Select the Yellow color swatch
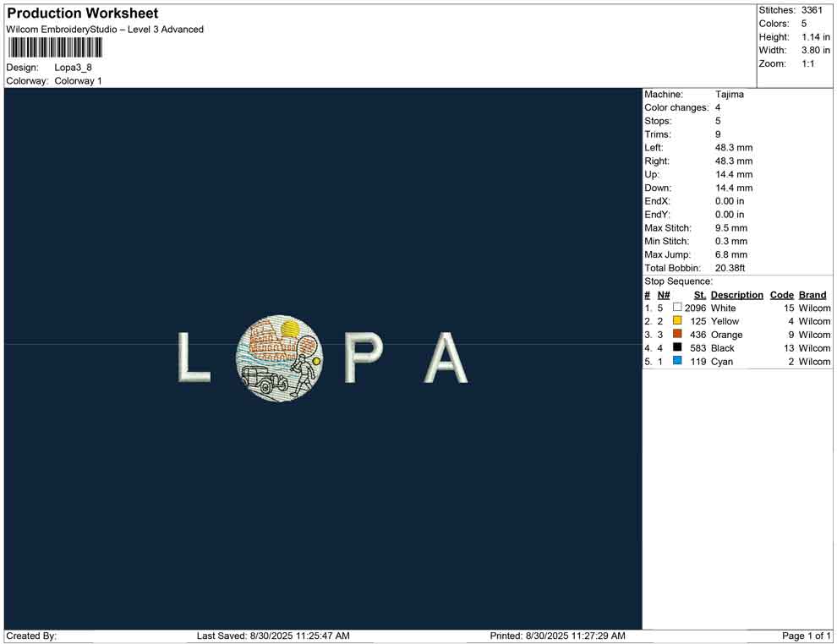This screenshot has height=644, width=837. pyautogui.click(x=677, y=321)
